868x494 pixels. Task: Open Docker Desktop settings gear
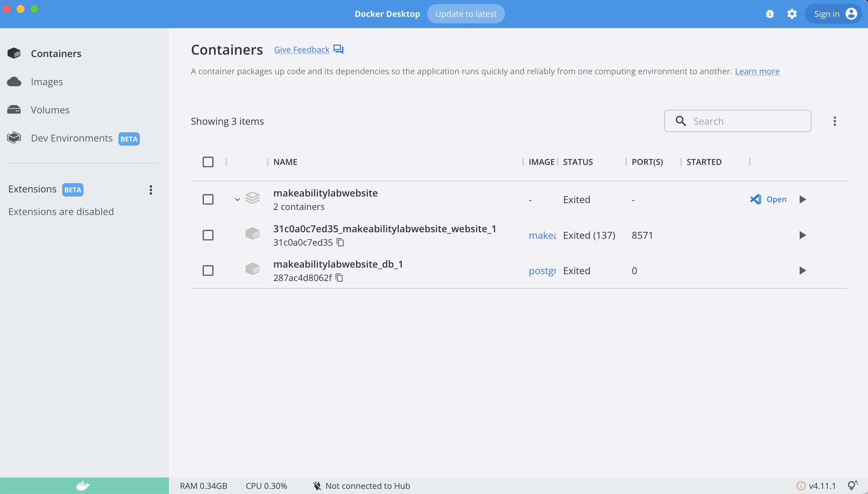[792, 14]
